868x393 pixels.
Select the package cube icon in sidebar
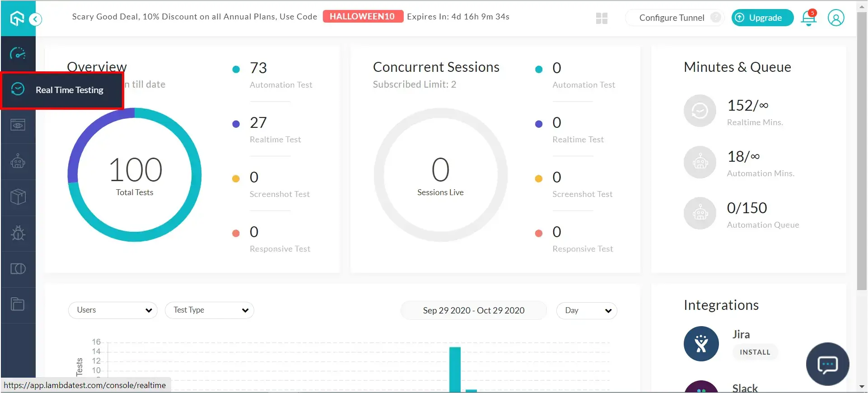[18, 197]
